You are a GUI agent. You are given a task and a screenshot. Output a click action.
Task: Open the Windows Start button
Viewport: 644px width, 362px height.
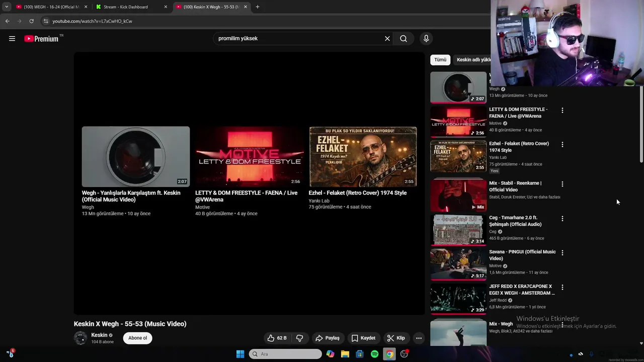(240, 354)
